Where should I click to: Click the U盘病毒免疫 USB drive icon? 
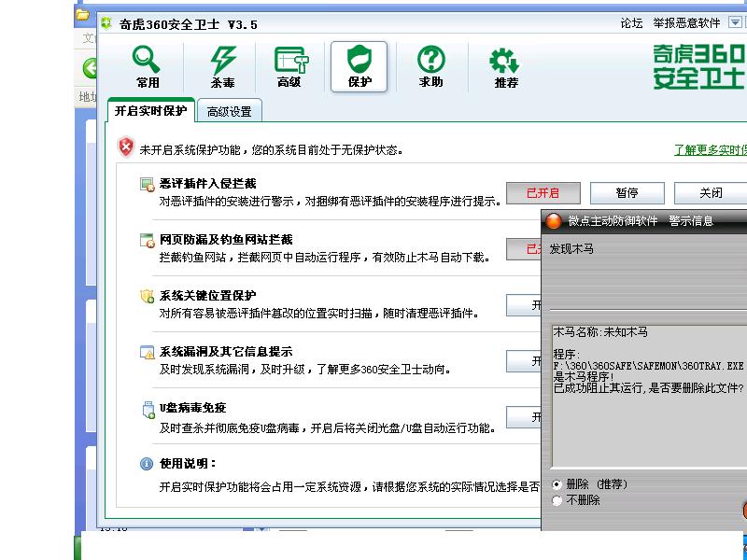(x=148, y=410)
